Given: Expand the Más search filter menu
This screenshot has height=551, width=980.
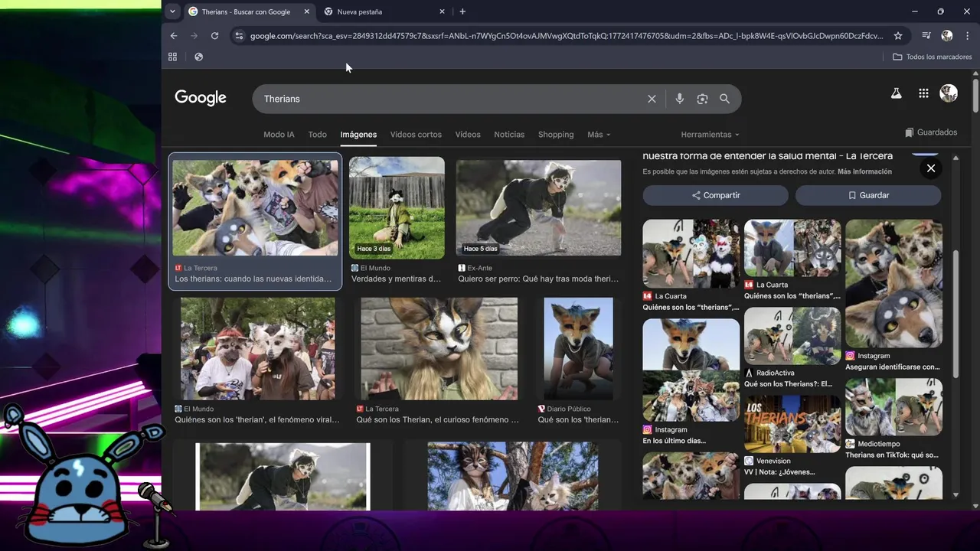Looking at the screenshot, I should [599, 135].
